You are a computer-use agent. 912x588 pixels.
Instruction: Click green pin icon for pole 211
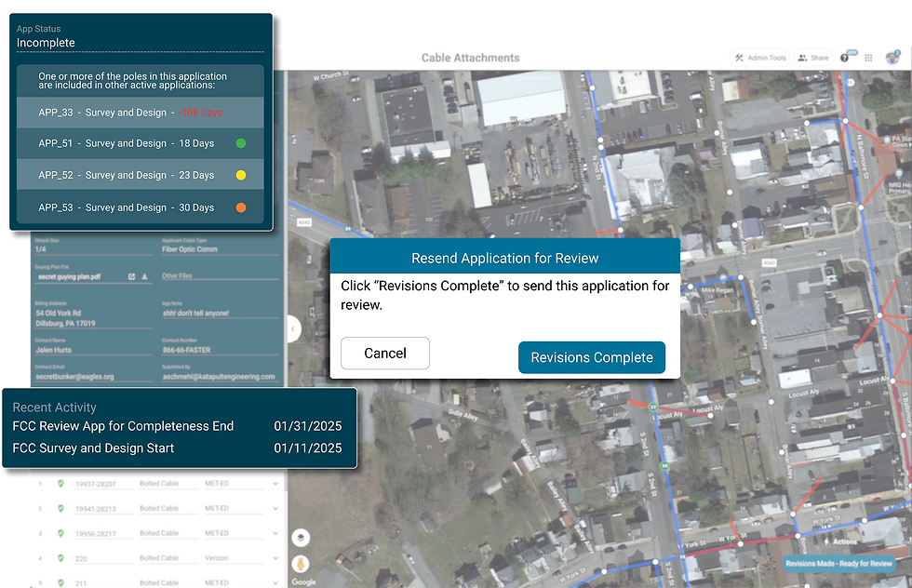click(60, 582)
